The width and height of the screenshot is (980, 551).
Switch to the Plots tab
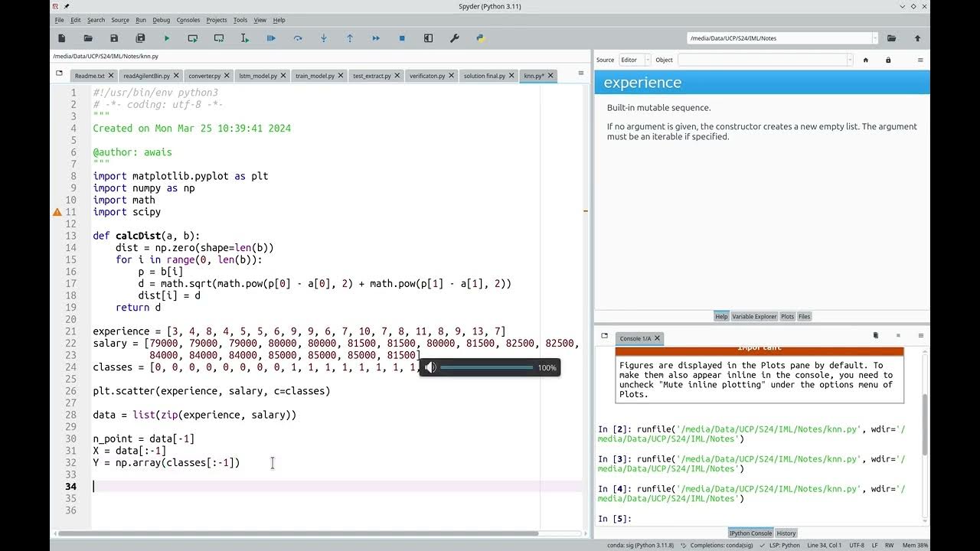pos(787,316)
